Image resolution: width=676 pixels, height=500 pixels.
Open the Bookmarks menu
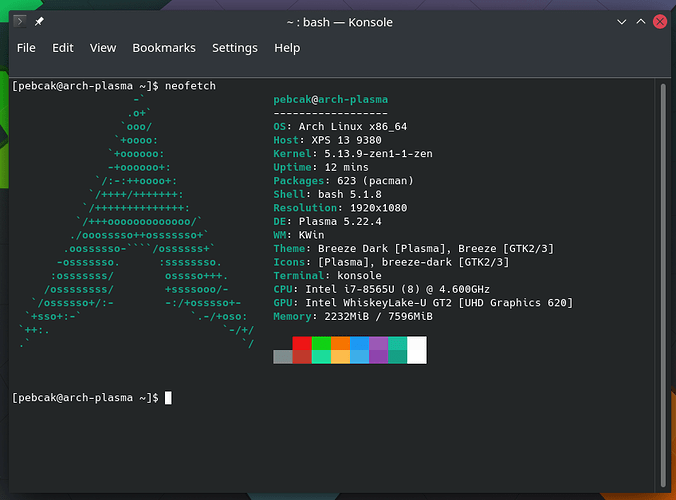pos(164,48)
